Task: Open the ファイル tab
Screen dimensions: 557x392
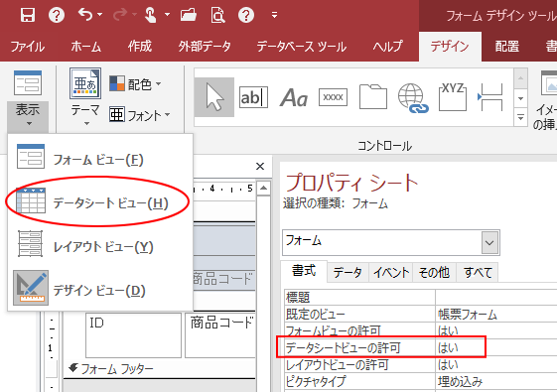Action: coord(28,47)
